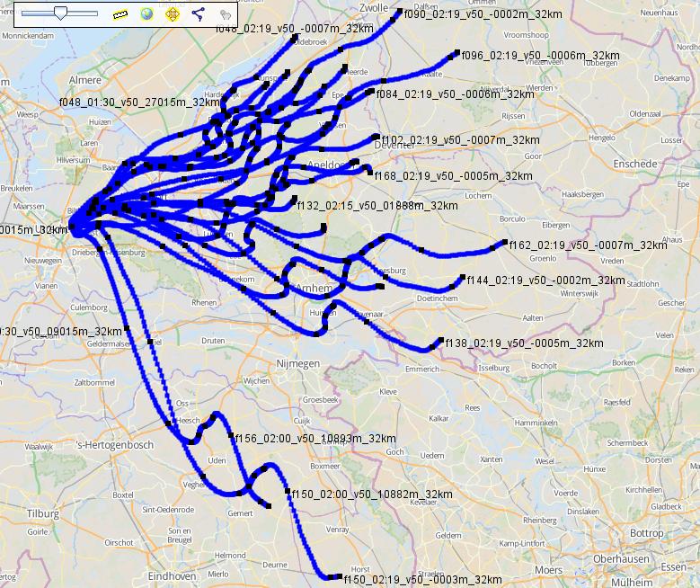Select the yellow pan arrows tool
This screenshot has width=700, height=588.
tap(172, 14)
